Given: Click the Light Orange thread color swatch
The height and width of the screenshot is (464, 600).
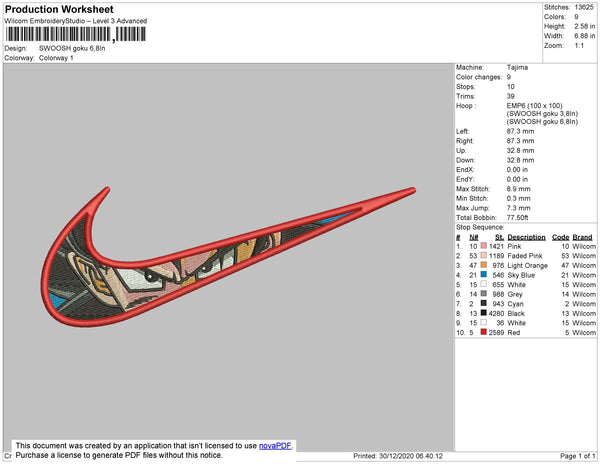Looking at the screenshot, I should point(484,265).
